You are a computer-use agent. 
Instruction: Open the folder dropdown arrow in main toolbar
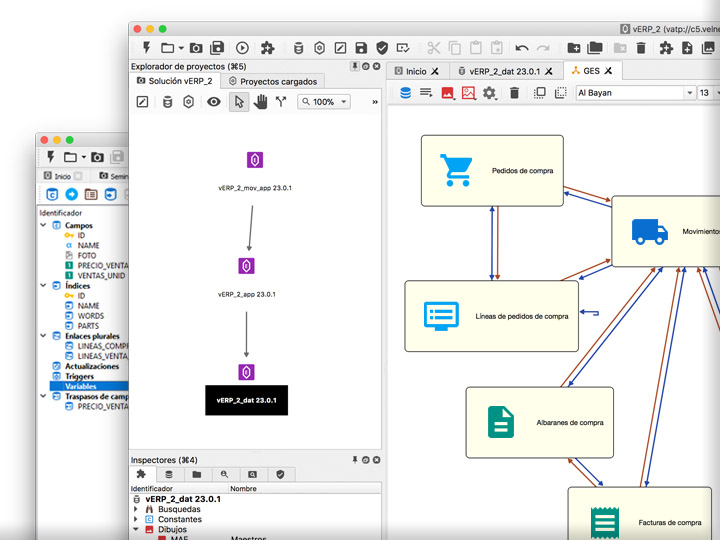pyautogui.click(x=181, y=48)
